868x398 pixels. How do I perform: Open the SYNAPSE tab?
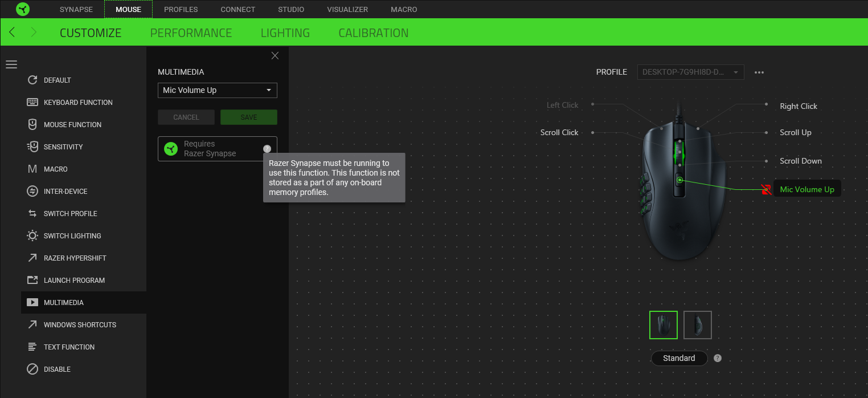(76, 9)
